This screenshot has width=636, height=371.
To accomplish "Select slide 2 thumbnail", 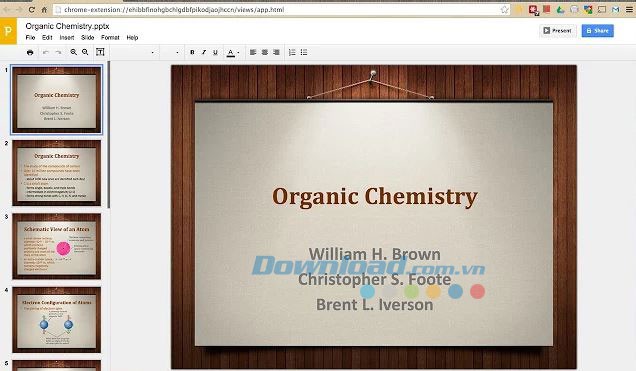I will point(56,173).
